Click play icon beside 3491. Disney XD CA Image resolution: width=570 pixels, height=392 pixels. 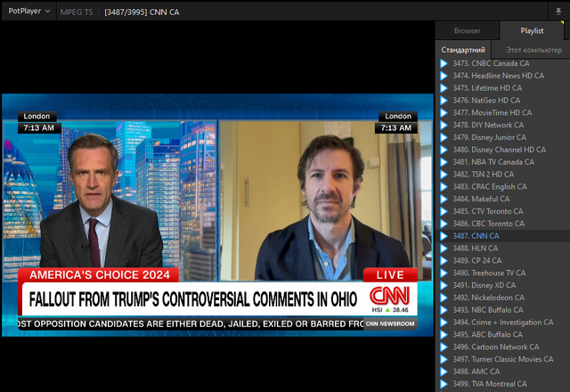pyautogui.click(x=444, y=286)
